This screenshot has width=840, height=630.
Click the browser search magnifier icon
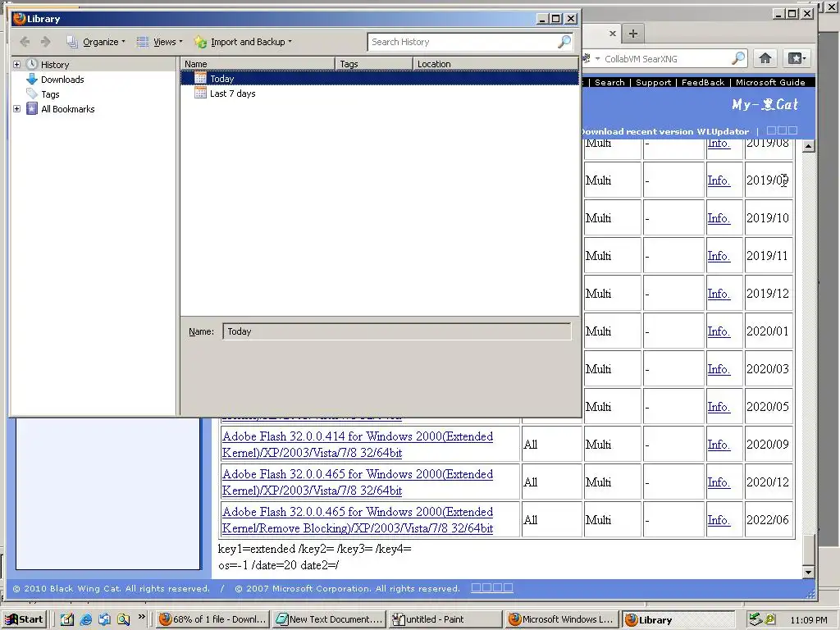pyautogui.click(x=738, y=58)
